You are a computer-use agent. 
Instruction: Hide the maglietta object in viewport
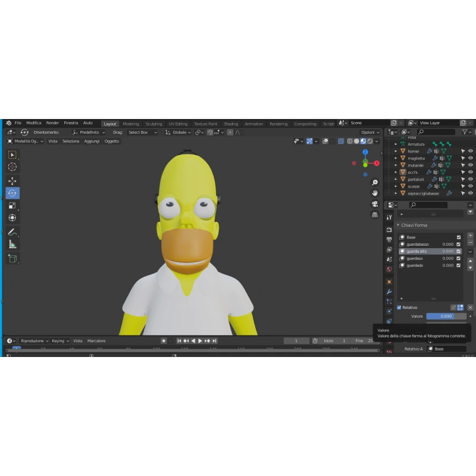(470, 158)
